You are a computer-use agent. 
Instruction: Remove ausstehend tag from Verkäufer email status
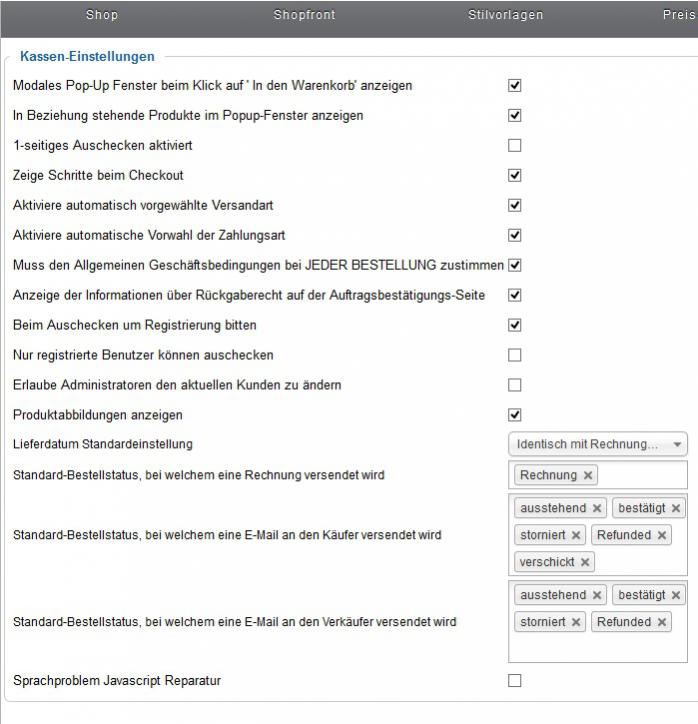pyautogui.click(x=597, y=596)
